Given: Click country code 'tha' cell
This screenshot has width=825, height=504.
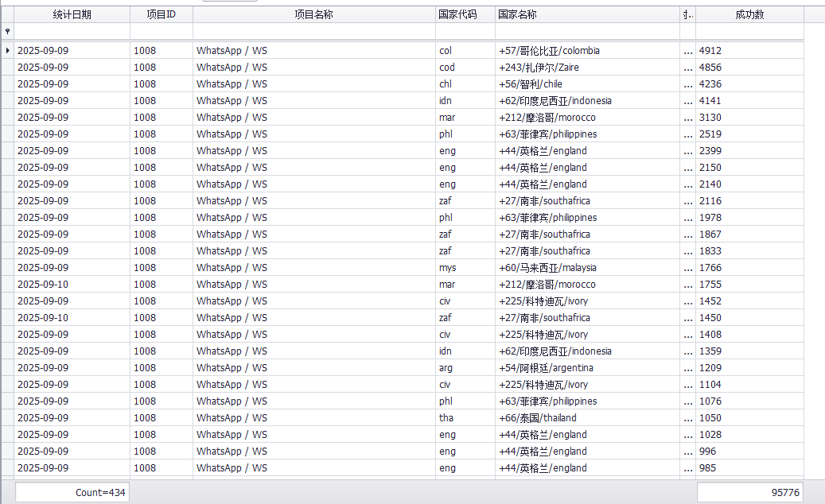Looking at the screenshot, I should pos(465,418).
